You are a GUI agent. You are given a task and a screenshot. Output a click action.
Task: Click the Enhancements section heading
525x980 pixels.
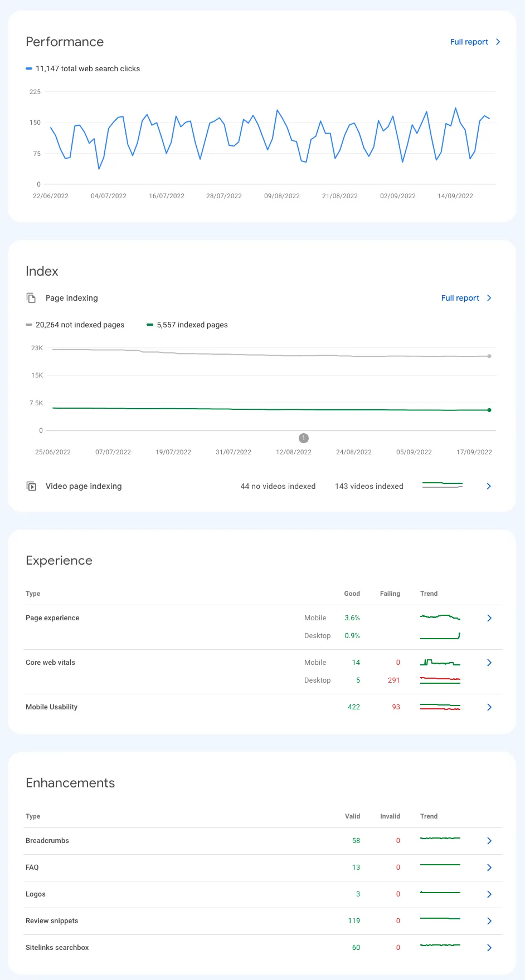(x=70, y=783)
